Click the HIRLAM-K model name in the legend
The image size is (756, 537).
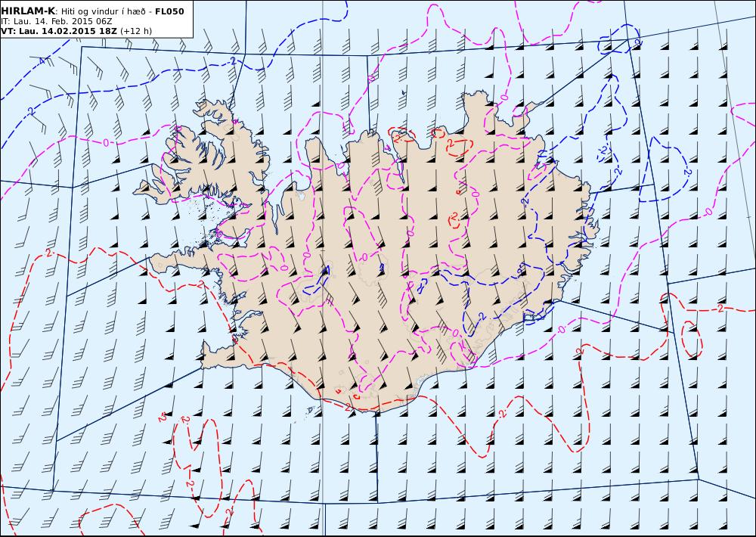click(28, 11)
